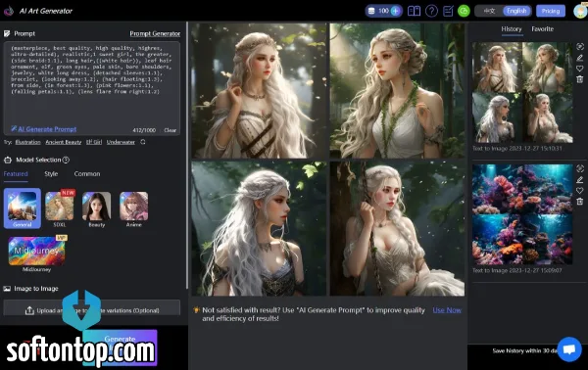Screen dimensions: 588x370
Task: View first history entry in fullscreen
Action: 580,46
